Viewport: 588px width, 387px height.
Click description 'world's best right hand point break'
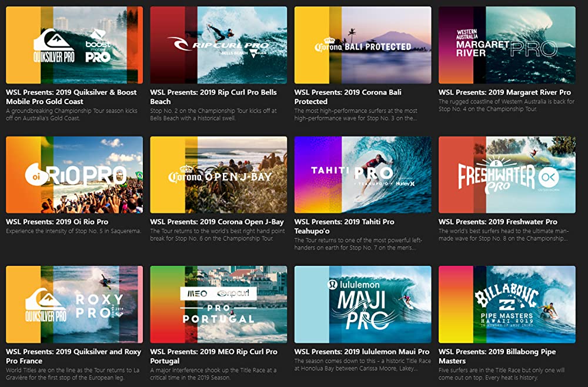[218, 234]
